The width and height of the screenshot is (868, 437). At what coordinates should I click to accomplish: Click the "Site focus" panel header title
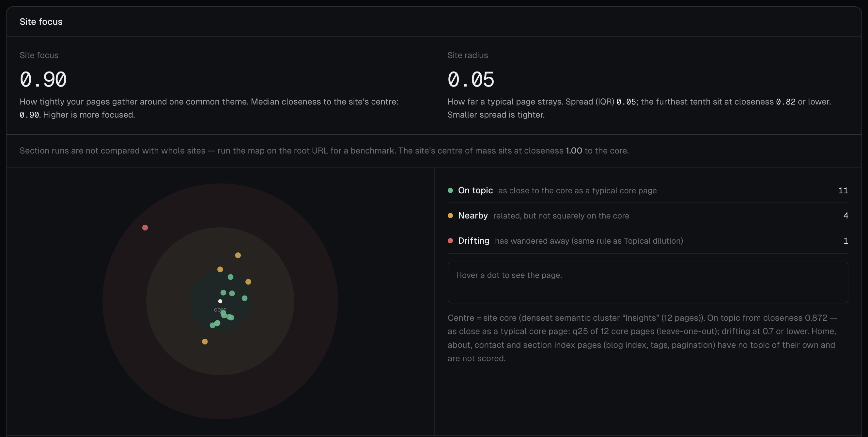41,22
